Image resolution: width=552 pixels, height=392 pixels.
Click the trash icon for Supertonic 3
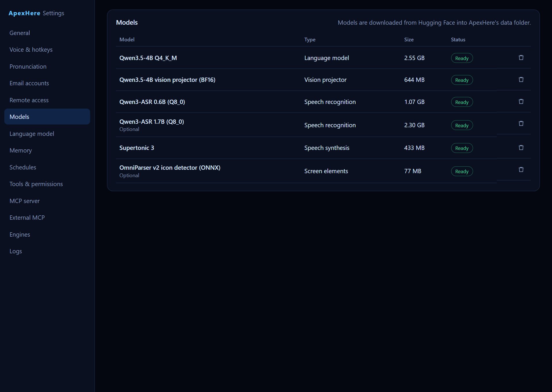(521, 148)
